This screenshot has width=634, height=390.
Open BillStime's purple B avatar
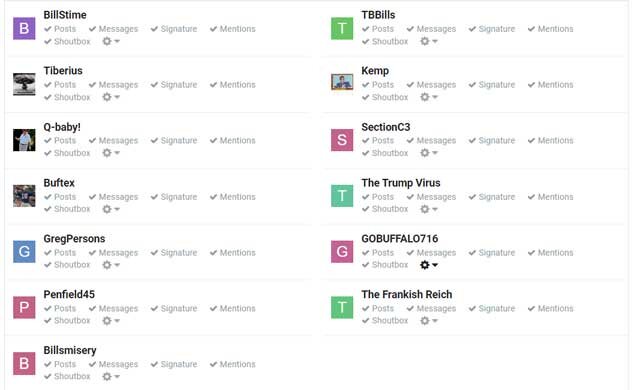tap(24, 28)
